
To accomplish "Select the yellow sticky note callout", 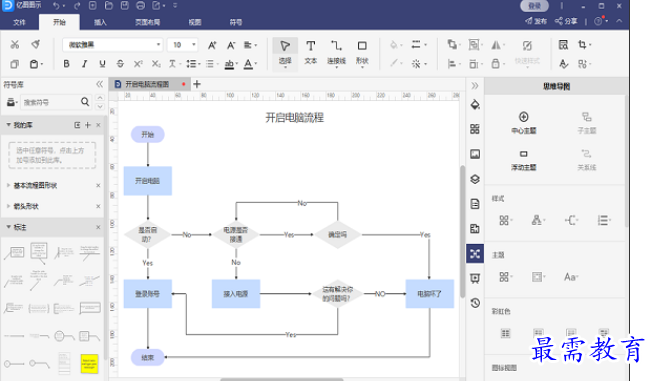I will point(89,364).
